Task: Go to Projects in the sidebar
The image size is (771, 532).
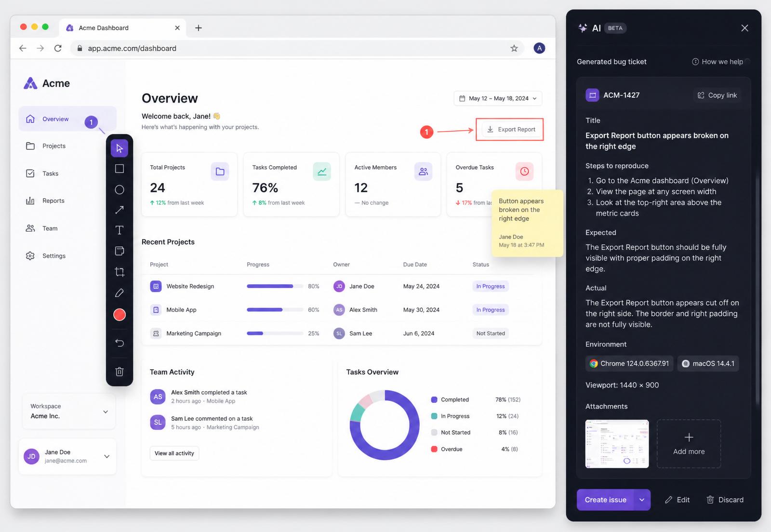Action: click(x=53, y=146)
